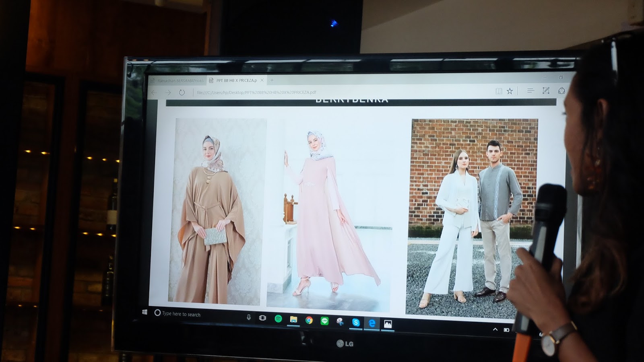
Task: Close the PPT BB HB X PRICEZA tab
Action: [262, 80]
